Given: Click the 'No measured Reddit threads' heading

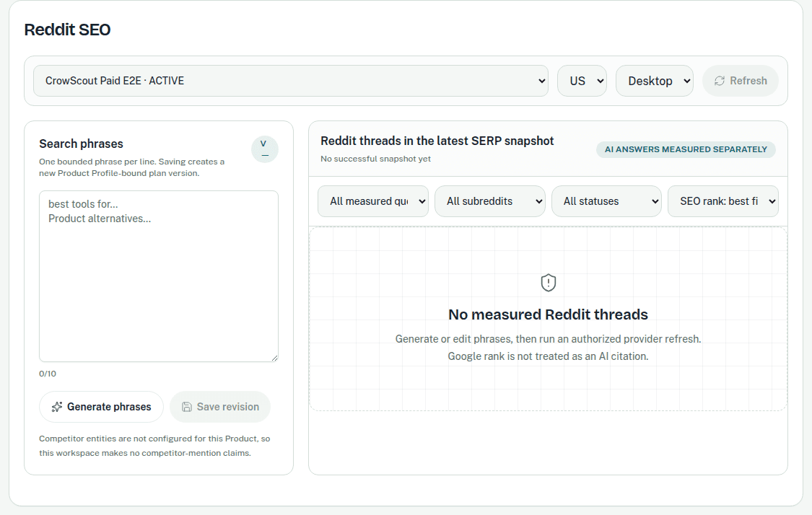Looking at the screenshot, I should point(548,314).
